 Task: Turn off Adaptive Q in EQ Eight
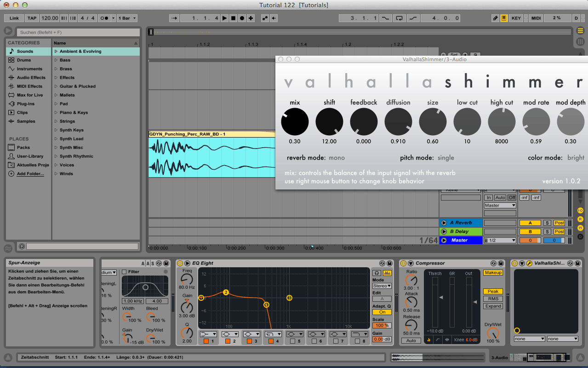click(x=382, y=312)
